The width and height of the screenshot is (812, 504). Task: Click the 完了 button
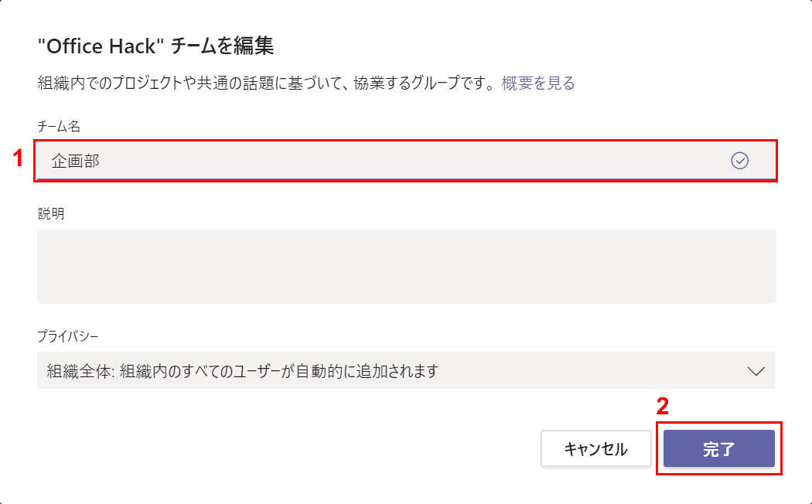point(718,448)
